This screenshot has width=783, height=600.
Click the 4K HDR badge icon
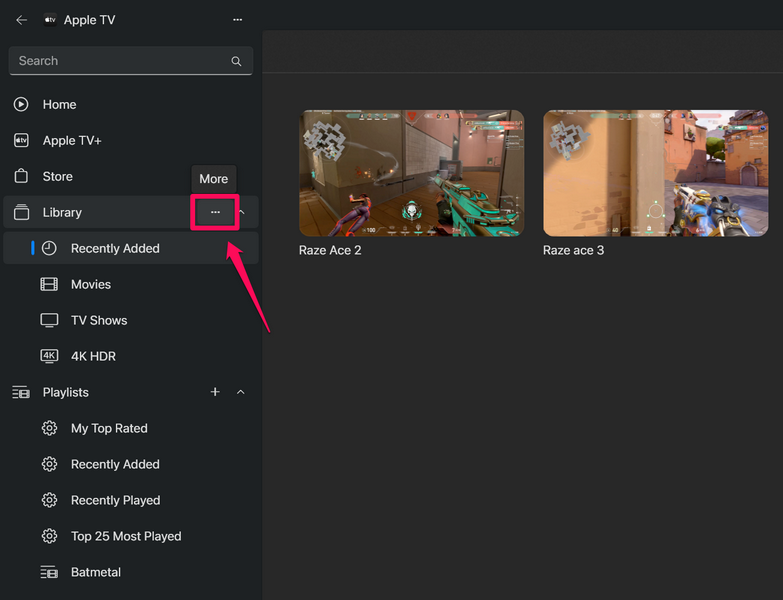pyautogui.click(x=49, y=356)
